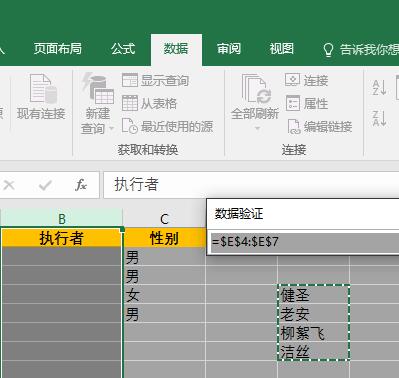Switch to the 页面布局 tab
This screenshot has height=378, width=399.
[x=58, y=49]
